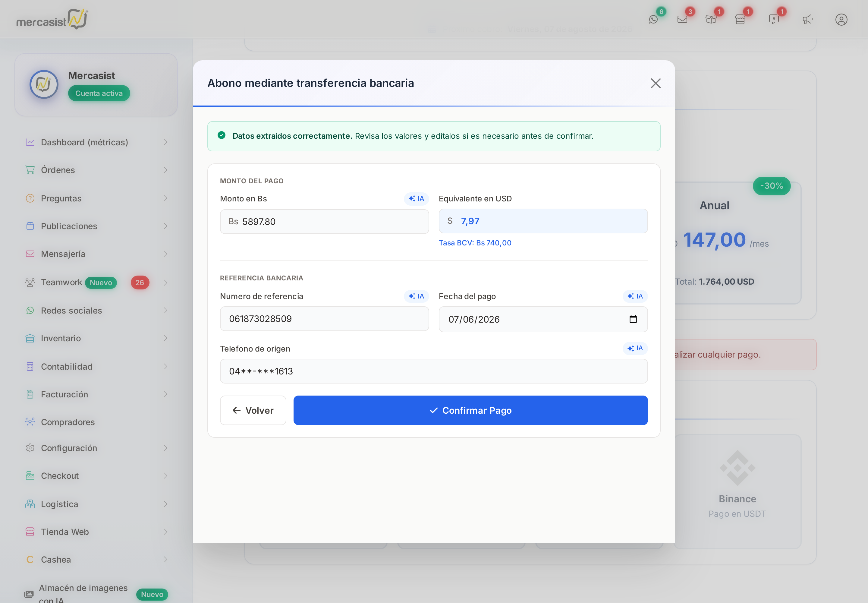
Task: Expand the Órdenes chevron
Action: 165,170
